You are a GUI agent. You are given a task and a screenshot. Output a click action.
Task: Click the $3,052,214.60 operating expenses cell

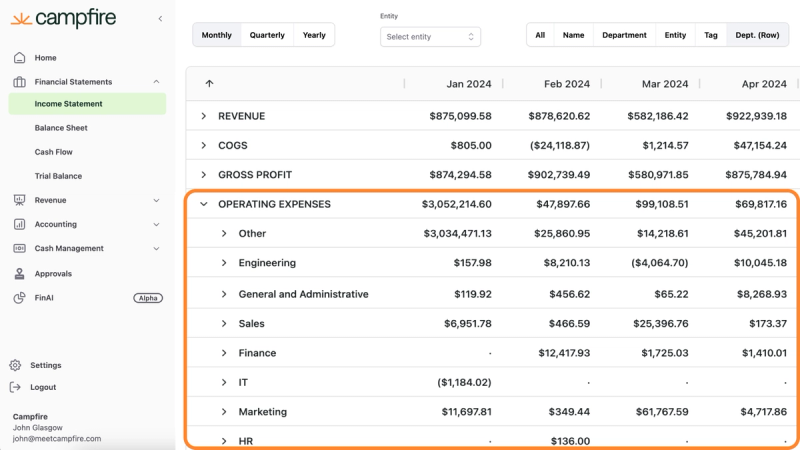[457, 204]
